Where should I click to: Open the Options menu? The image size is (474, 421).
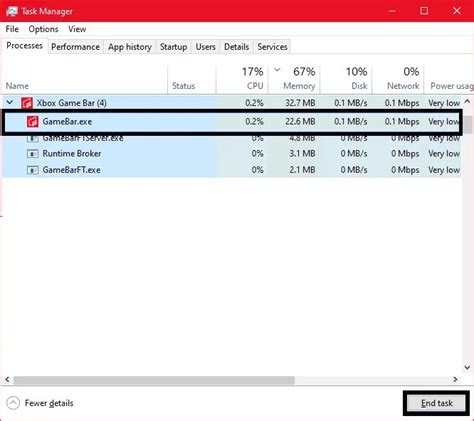43,29
